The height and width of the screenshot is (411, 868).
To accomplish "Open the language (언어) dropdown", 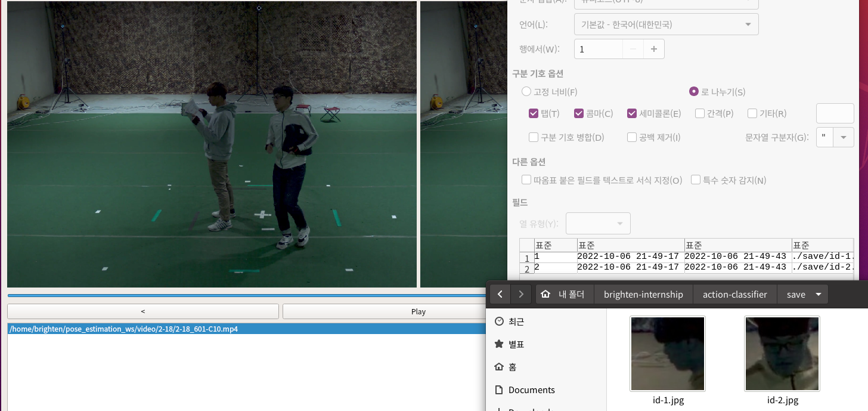I will coord(666,24).
